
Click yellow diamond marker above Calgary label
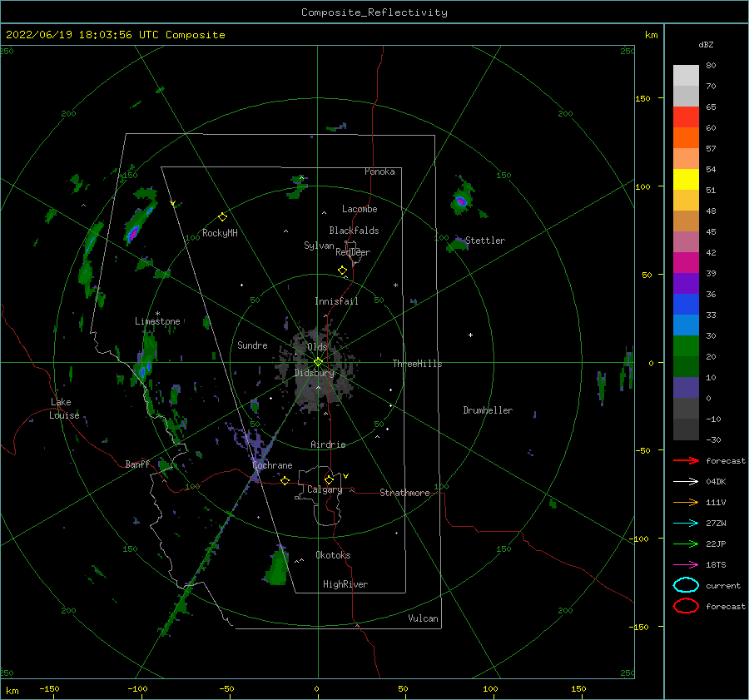[329, 479]
